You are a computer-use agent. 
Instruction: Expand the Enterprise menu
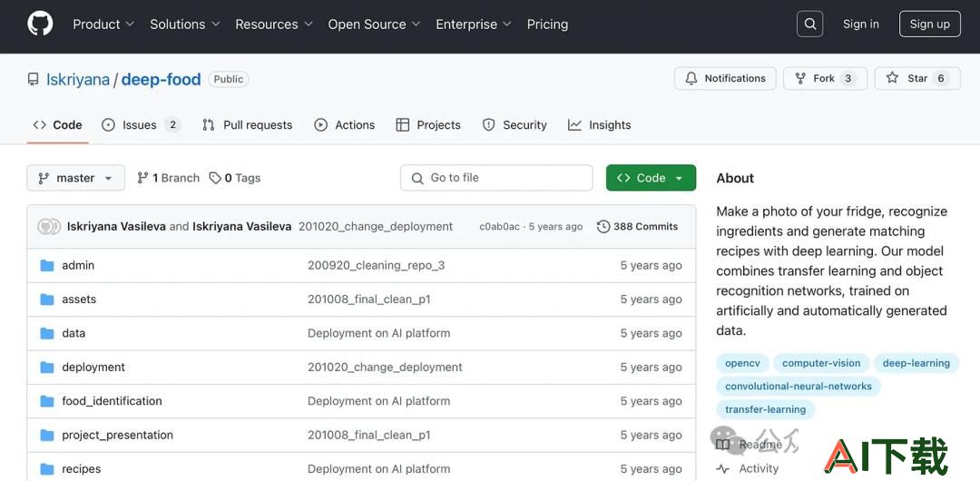[473, 24]
